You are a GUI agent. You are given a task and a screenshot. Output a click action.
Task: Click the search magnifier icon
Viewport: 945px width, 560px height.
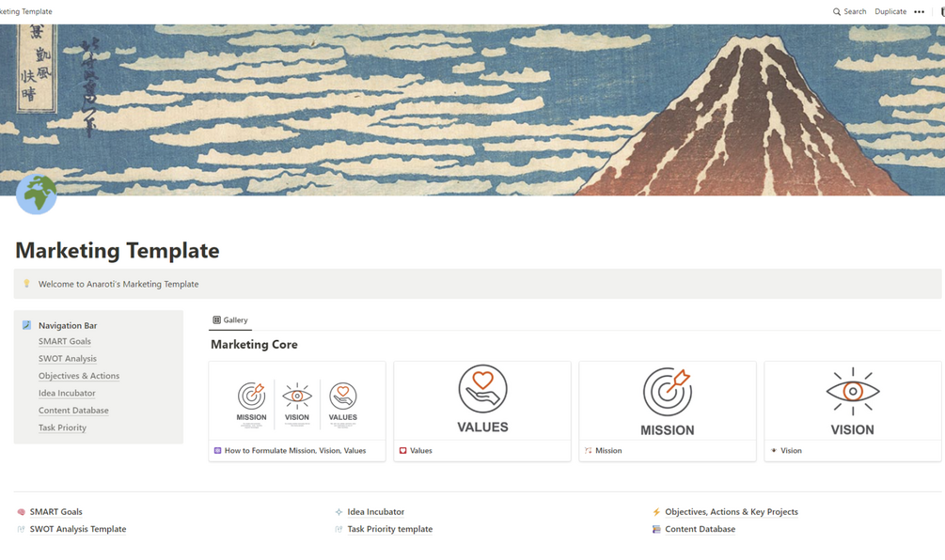tap(837, 11)
